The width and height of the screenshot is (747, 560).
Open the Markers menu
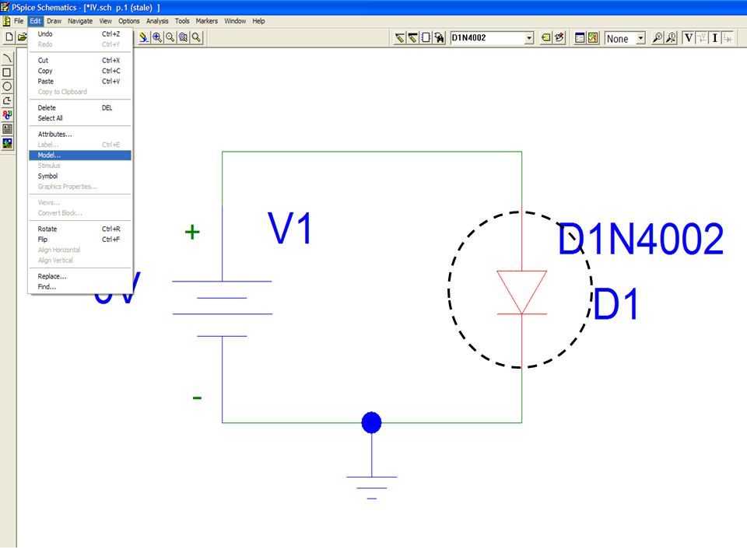pyautogui.click(x=207, y=21)
